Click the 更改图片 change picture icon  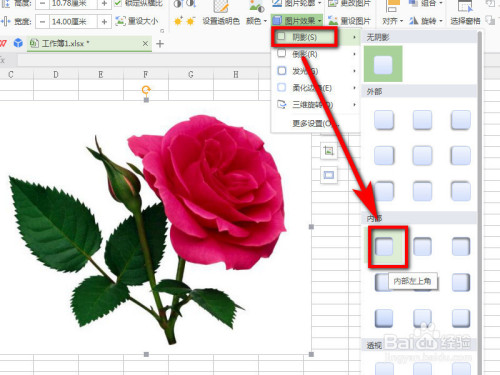[x=333, y=4]
